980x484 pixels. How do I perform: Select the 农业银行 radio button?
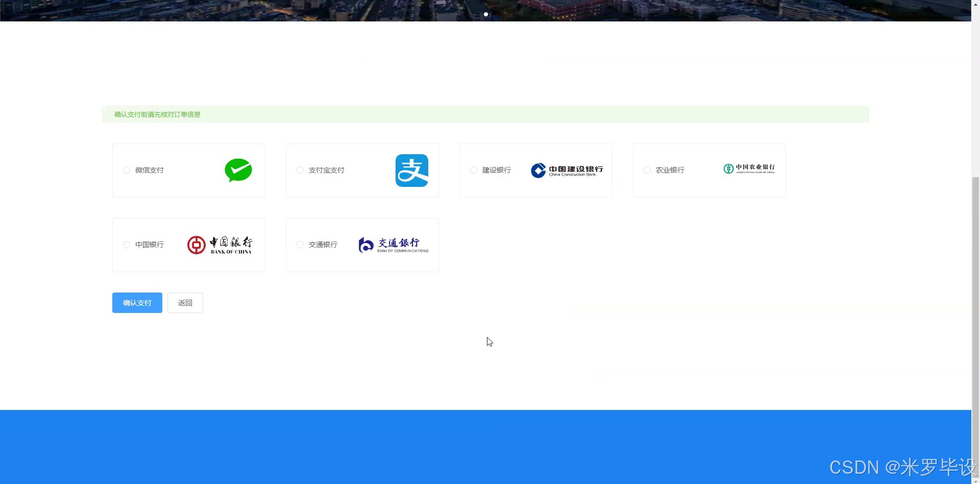647,170
